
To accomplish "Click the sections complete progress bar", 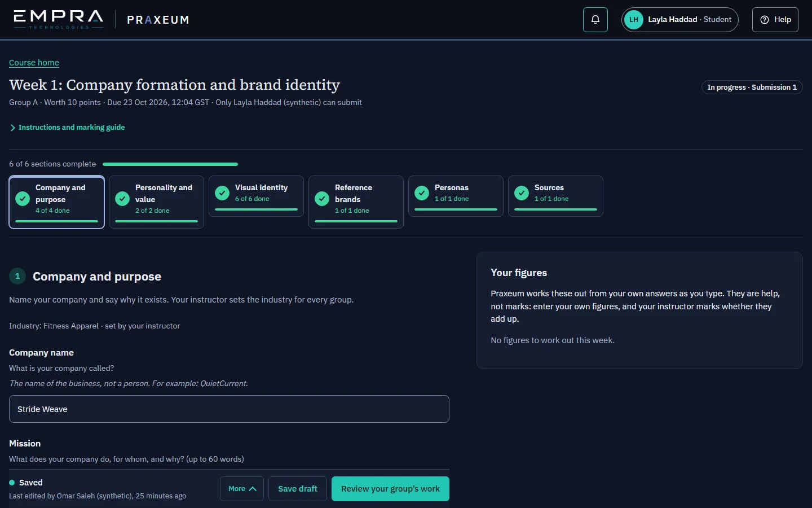I will (170, 164).
